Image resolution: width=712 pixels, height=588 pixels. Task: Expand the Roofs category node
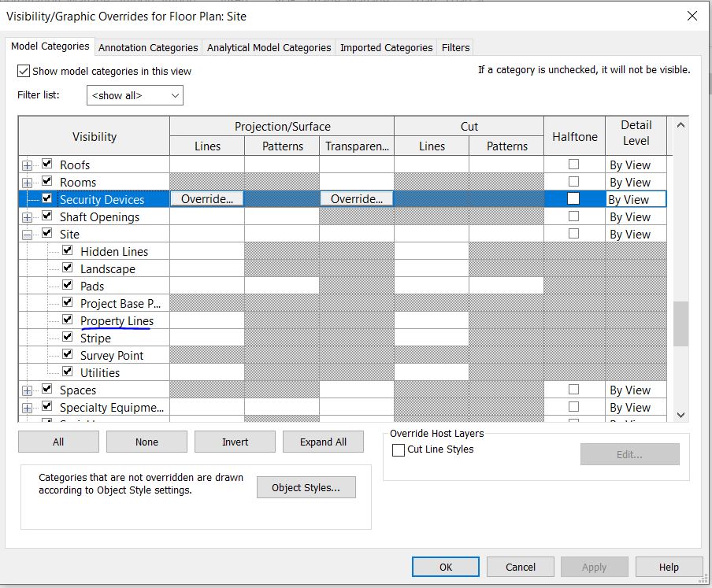tap(28, 165)
